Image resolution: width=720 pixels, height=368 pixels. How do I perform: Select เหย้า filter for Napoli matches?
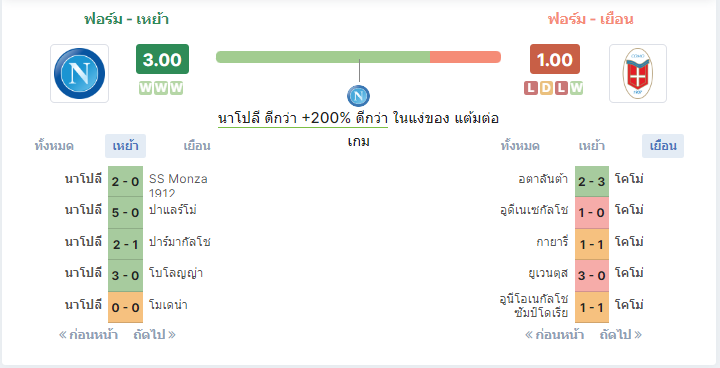tap(125, 146)
